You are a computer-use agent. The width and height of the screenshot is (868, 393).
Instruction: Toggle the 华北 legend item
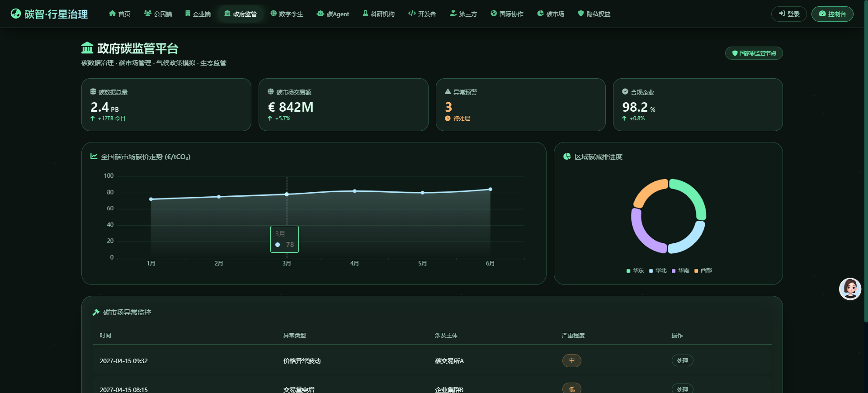point(658,270)
